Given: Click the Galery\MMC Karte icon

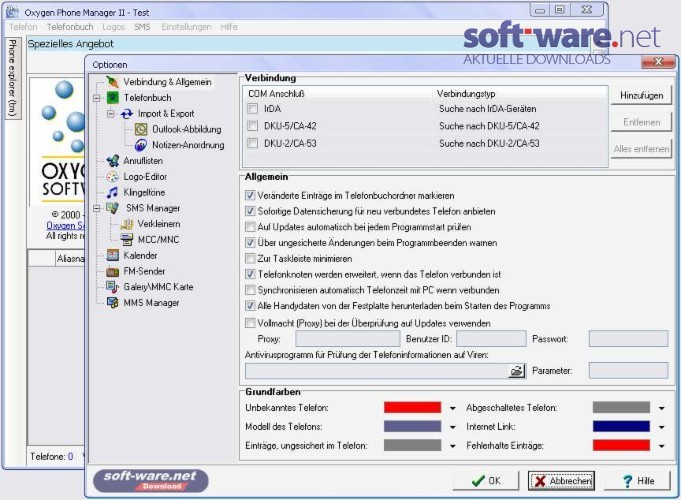Looking at the screenshot, I should click(x=112, y=287).
